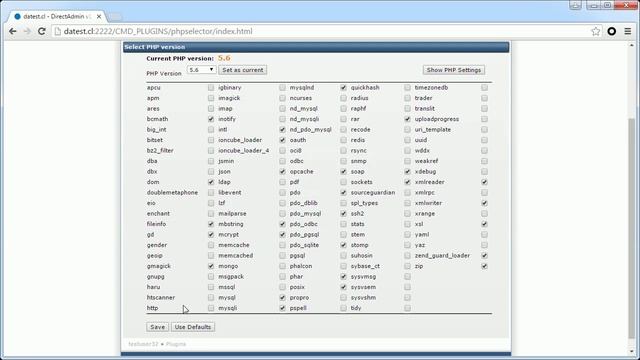Toggle the apcu extension checkbox
The width and height of the screenshot is (640, 360).
pos(211,87)
